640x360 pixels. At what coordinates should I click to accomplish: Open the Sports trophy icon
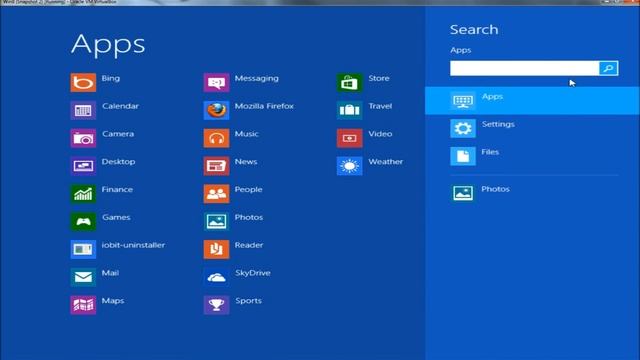[216, 304]
